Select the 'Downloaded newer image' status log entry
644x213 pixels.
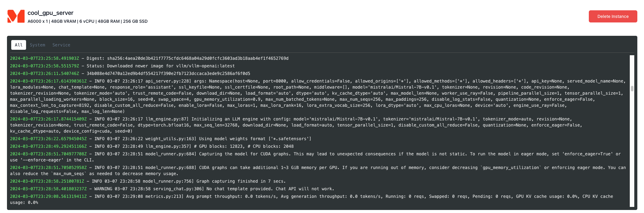click(x=122, y=66)
